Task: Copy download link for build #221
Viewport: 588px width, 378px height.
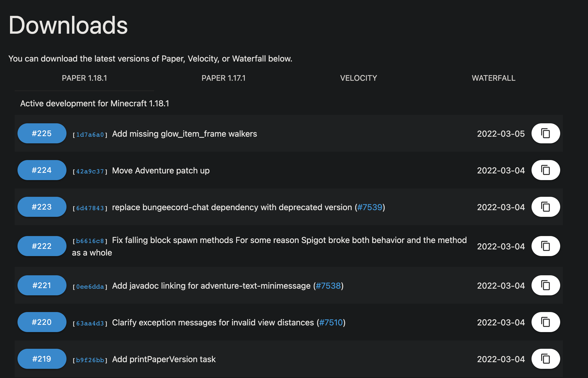Action: coord(545,285)
